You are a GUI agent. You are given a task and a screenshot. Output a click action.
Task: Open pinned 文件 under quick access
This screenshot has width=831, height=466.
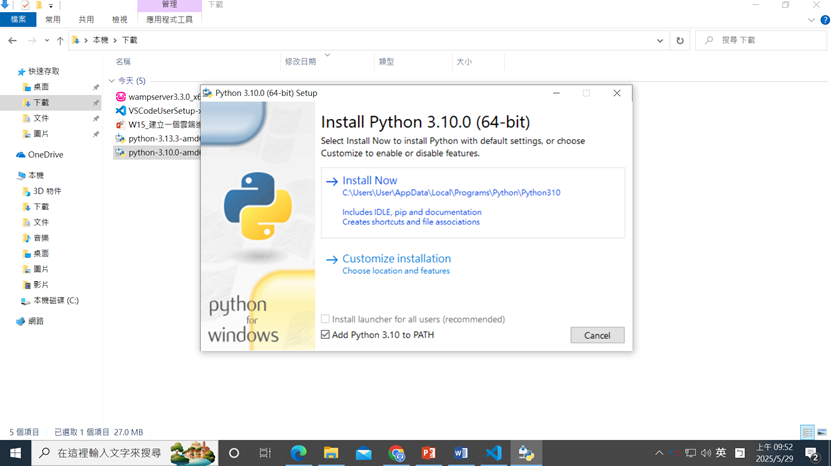click(x=41, y=118)
